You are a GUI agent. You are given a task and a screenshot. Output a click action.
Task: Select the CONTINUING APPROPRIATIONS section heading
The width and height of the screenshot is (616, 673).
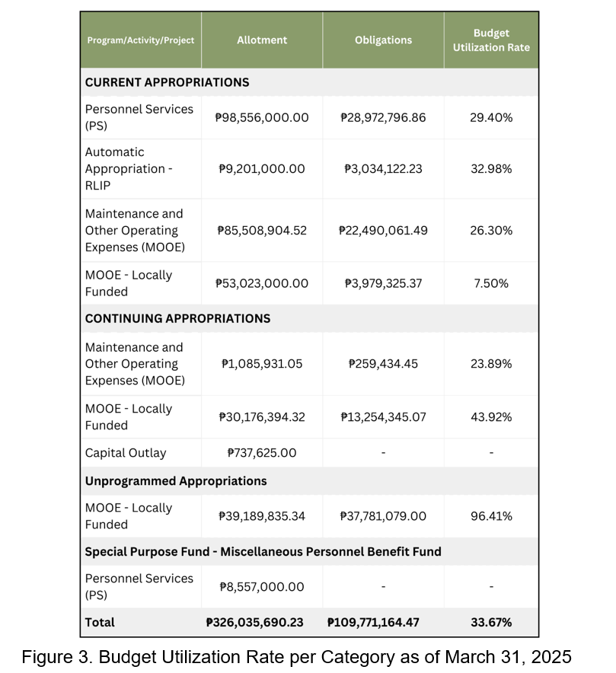(177, 318)
